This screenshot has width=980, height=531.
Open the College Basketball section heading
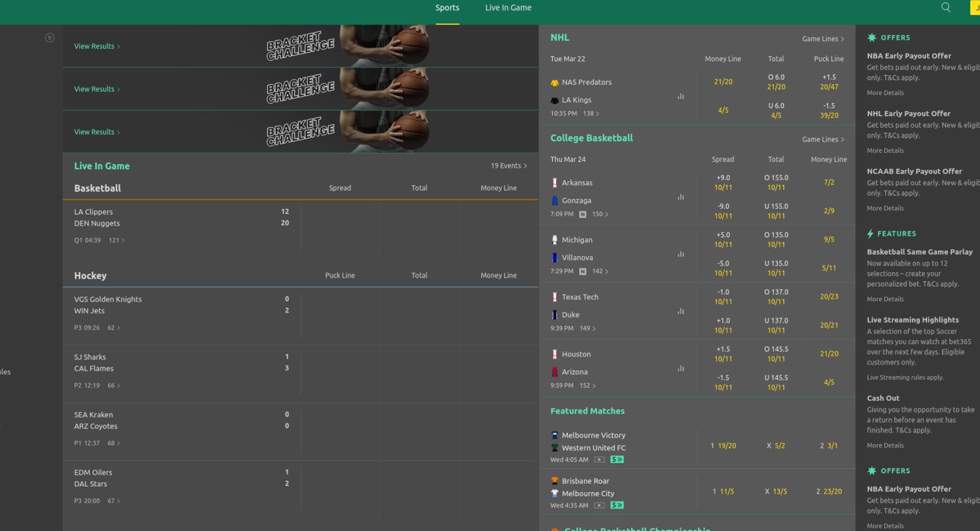[591, 138]
